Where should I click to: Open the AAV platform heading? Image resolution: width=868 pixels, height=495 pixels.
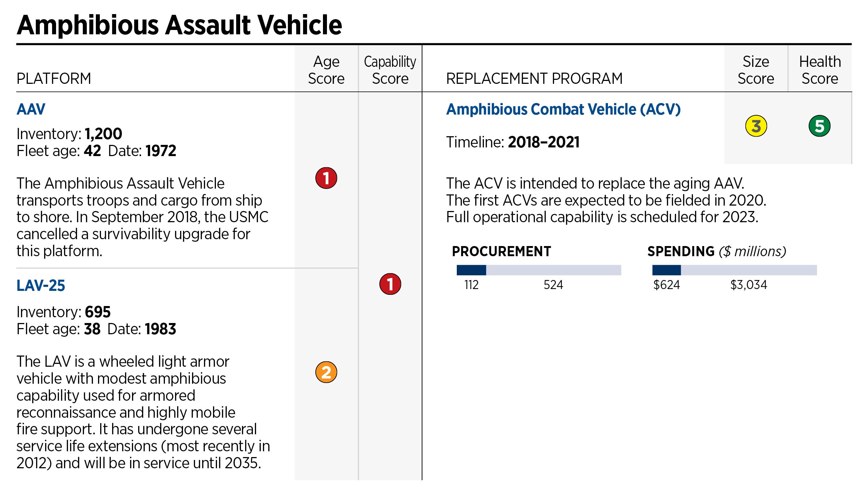click(x=31, y=109)
